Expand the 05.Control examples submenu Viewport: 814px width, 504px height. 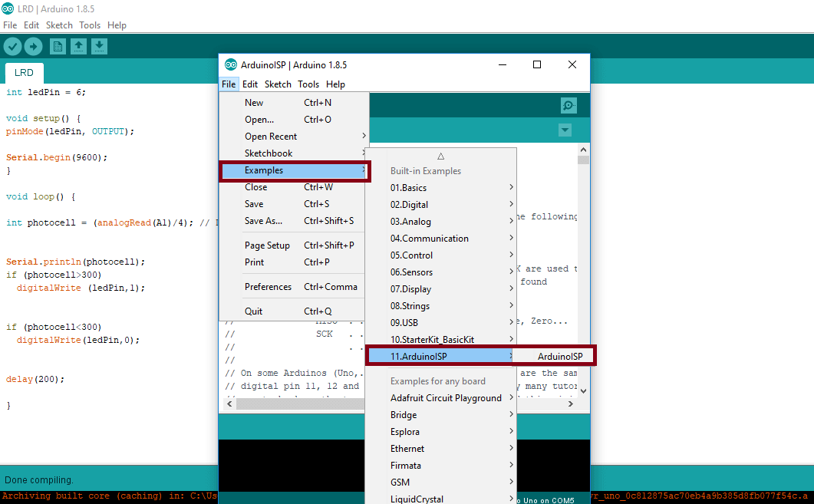tap(440, 255)
